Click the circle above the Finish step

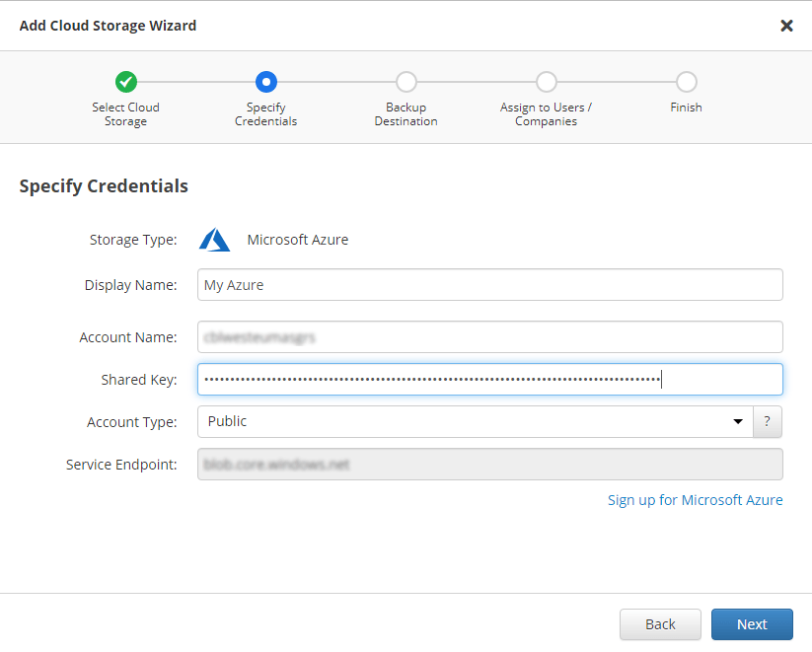pos(687,82)
